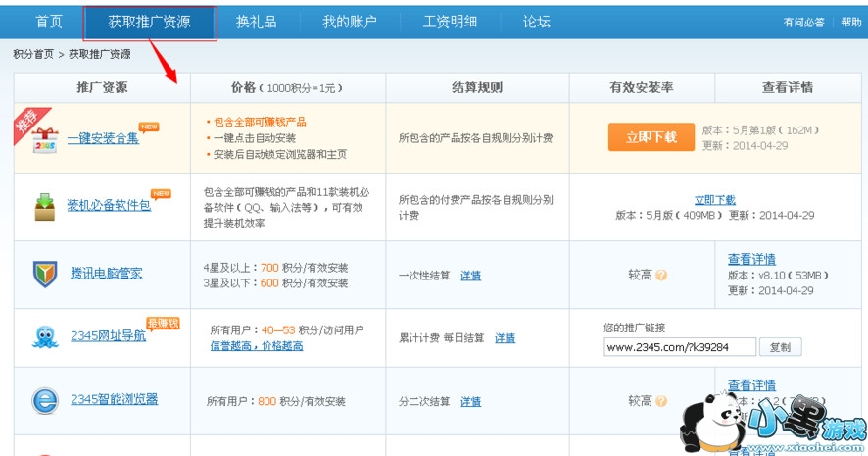Click the 信誉越高，价格越高 link
Image resolution: width=868 pixels, height=456 pixels.
257,346
